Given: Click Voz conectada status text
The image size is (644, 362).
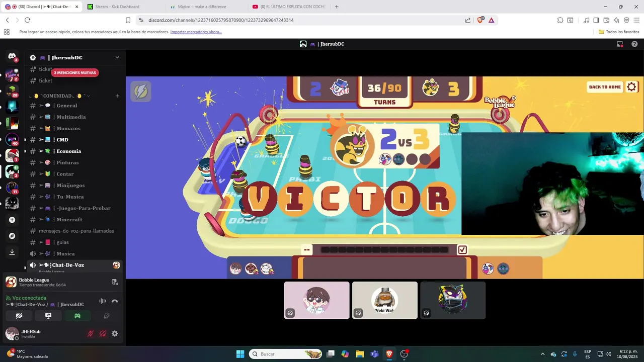Looking at the screenshot, I should (x=29, y=298).
